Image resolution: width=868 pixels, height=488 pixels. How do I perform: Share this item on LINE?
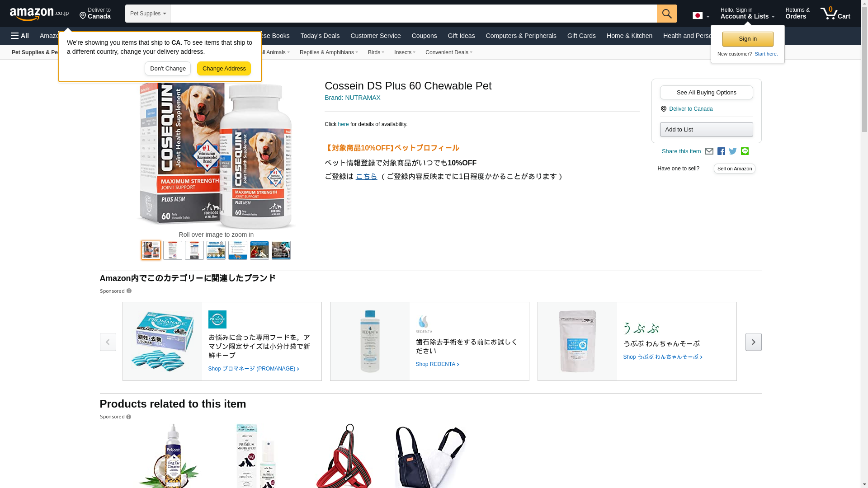(x=745, y=151)
